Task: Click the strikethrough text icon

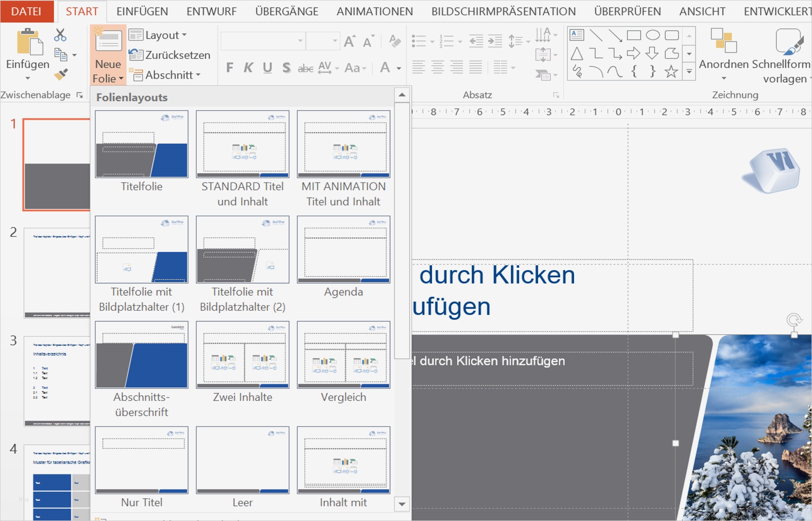Action: point(306,68)
